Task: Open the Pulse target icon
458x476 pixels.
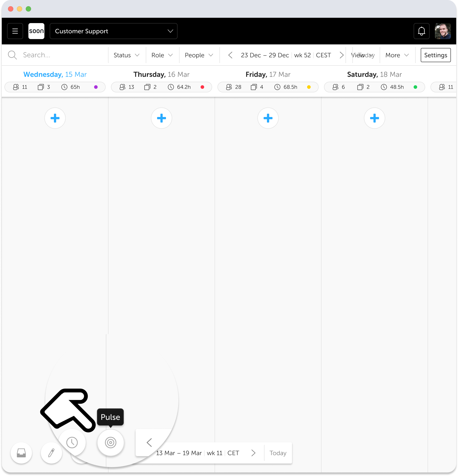Action: (111, 442)
